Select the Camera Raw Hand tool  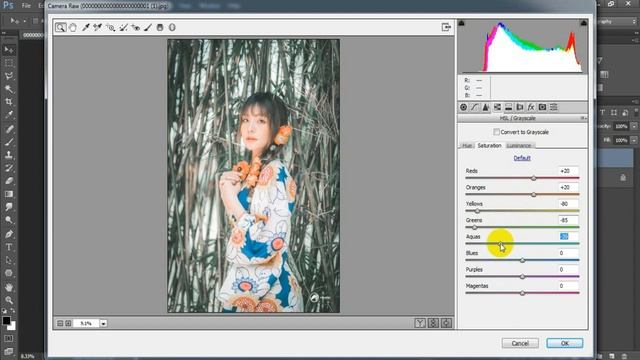73,27
